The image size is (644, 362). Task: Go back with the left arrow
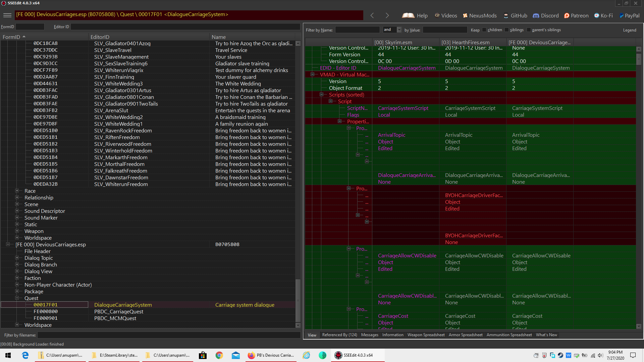[x=372, y=15]
